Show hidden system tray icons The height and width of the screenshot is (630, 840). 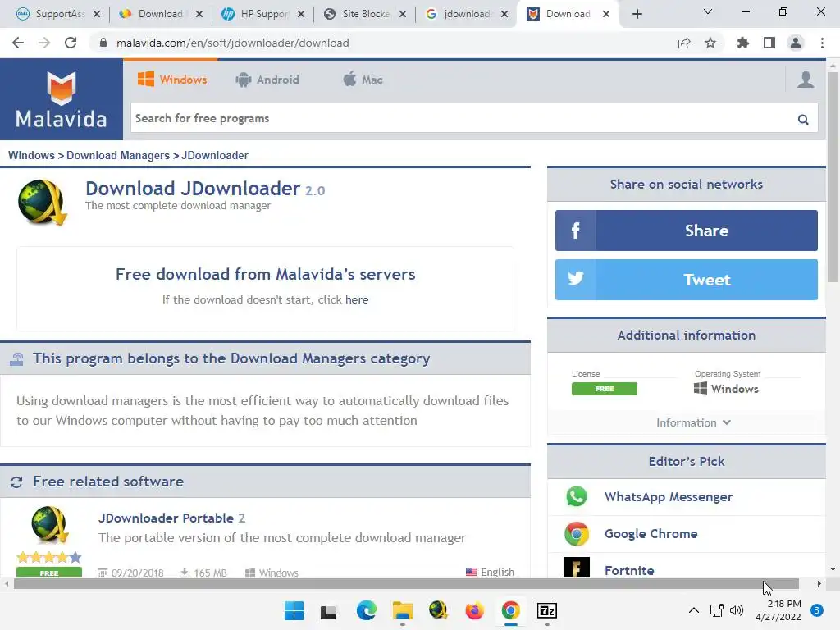pos(694,610)
